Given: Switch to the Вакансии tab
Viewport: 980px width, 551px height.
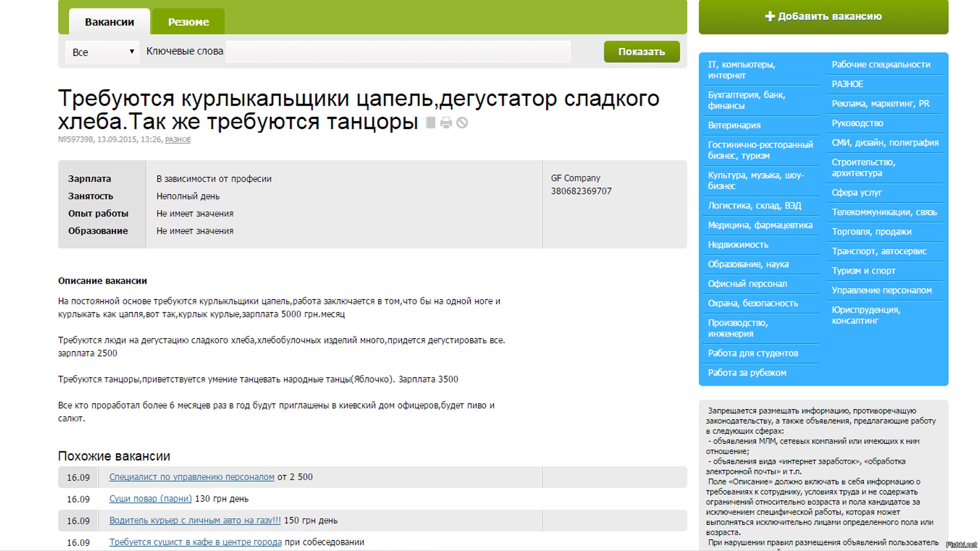Looking at the screenshot, I should 109,22.
